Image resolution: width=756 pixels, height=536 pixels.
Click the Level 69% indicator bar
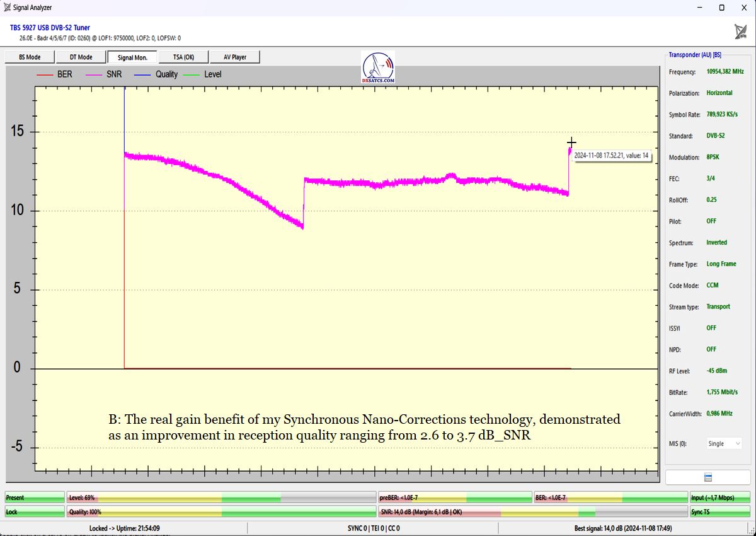(221, 498)
